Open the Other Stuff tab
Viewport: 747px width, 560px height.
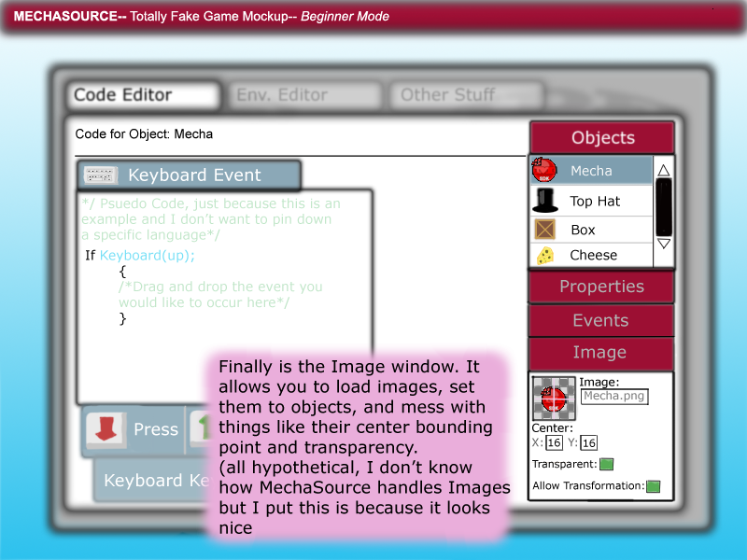[x=447, y=95]
